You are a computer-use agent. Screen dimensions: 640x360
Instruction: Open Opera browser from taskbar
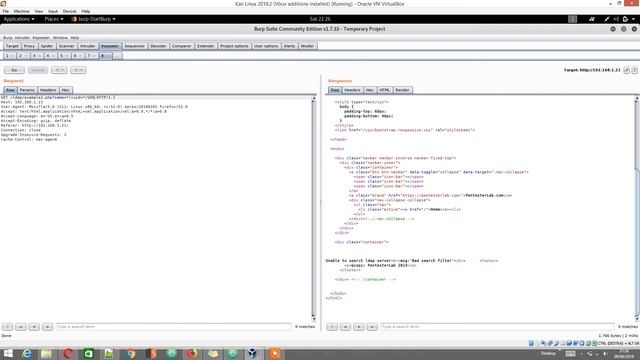[x=68, y=353]
